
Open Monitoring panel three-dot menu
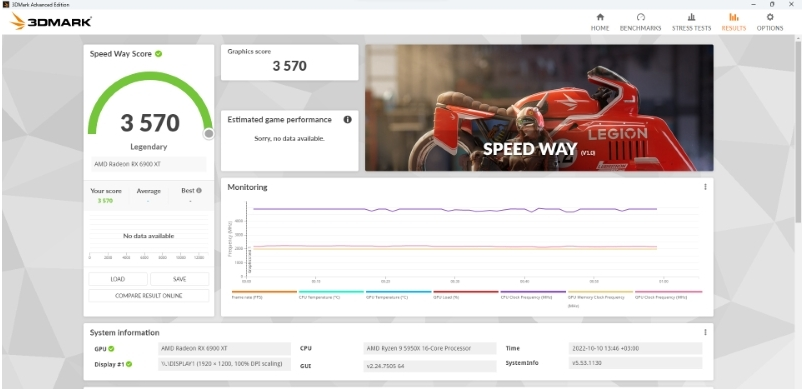click(x=705, y=187)
